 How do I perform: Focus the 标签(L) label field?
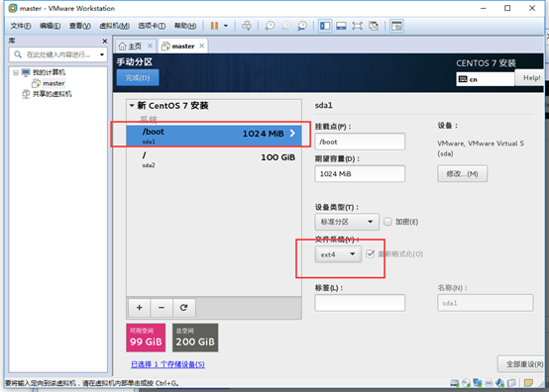pos(360,303)
